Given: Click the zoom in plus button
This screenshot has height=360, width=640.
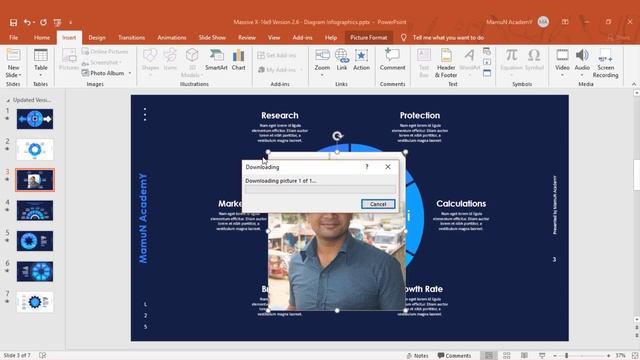Looking at the screenshot, I should 609,356.
